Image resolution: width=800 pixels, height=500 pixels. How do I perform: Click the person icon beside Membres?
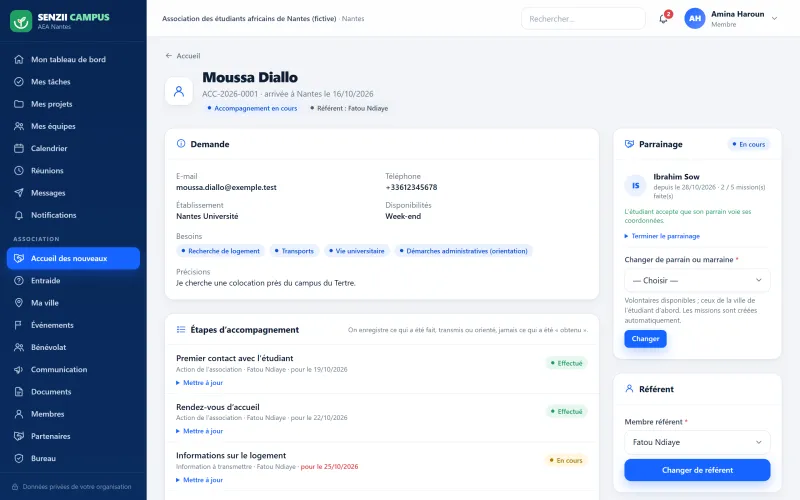19,414
